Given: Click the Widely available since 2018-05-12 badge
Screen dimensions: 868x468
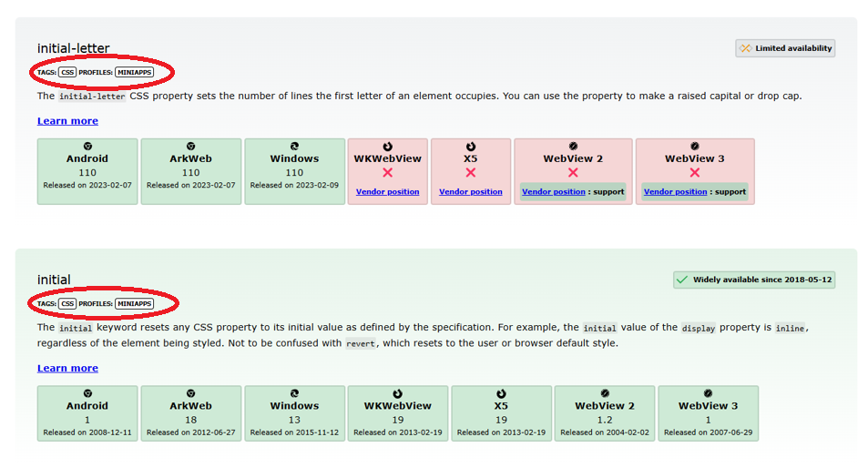Looking at the screenshot, I should coord(754,280).
